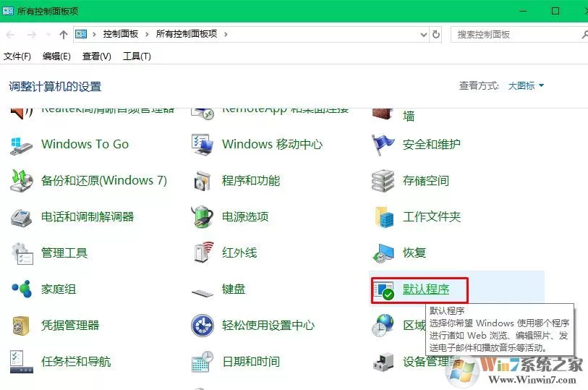The image size is (588, 390).
Task: Click the 安全和维护 flag icon
Action: [x=383, y=145]
